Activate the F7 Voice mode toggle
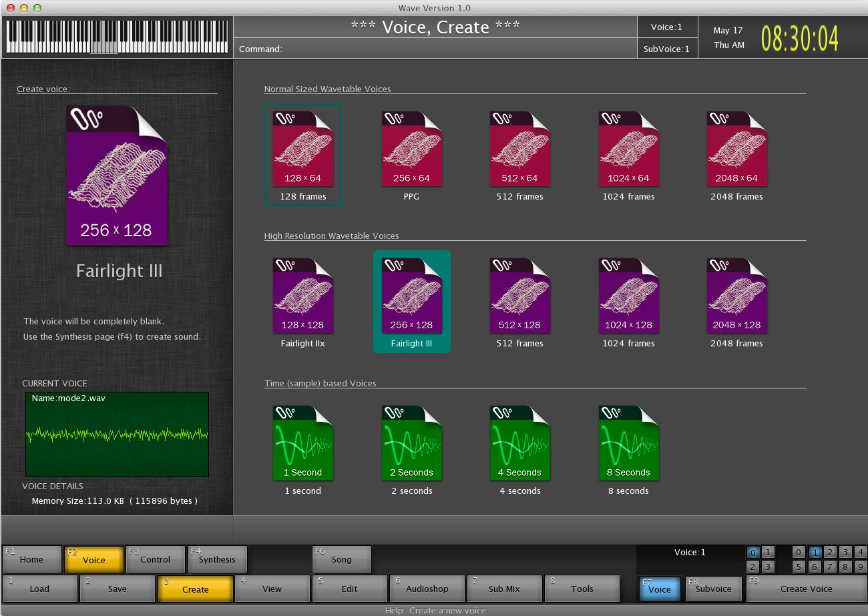The height and width of the screenshot is (616, 868). coord(660,589)
